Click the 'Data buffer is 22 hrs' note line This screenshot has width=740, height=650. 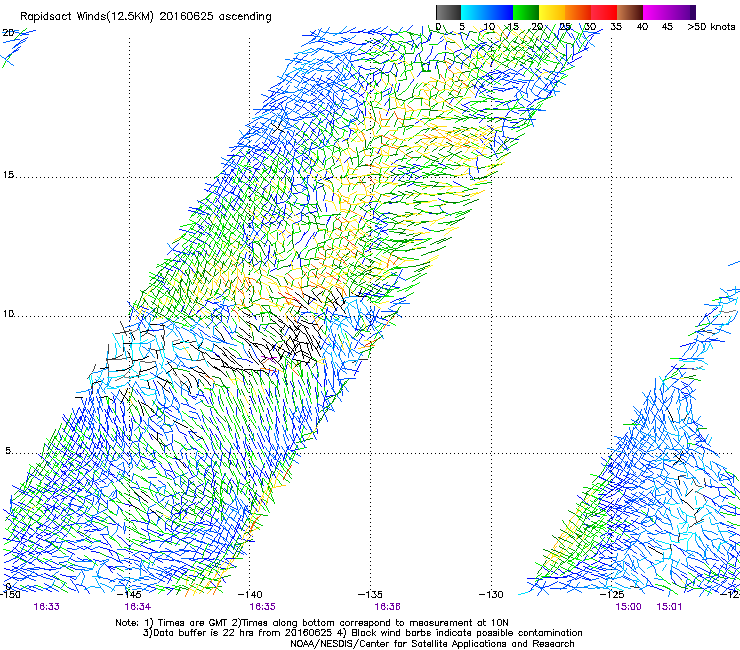click(362, 633)
